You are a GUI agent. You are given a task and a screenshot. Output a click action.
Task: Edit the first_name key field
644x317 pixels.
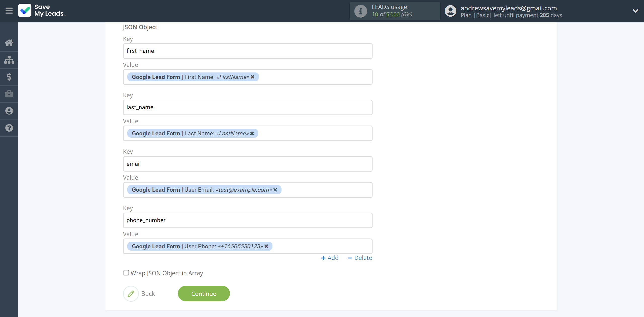pos(248,51)
